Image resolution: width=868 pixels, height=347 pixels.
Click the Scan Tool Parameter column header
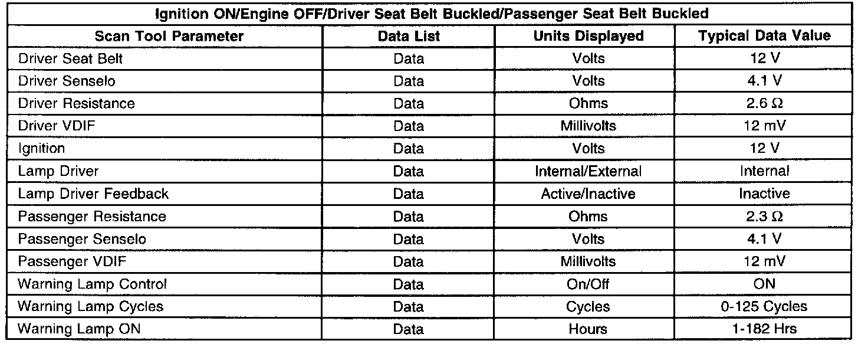pyautogui.click(x=169, y=36)
